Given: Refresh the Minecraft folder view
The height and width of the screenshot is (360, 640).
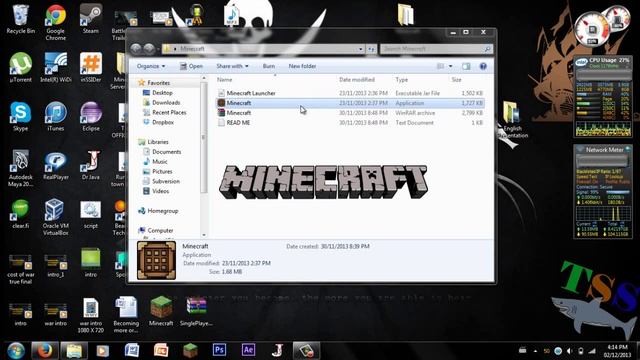Looking at the screenshot, I should [371, 49].
